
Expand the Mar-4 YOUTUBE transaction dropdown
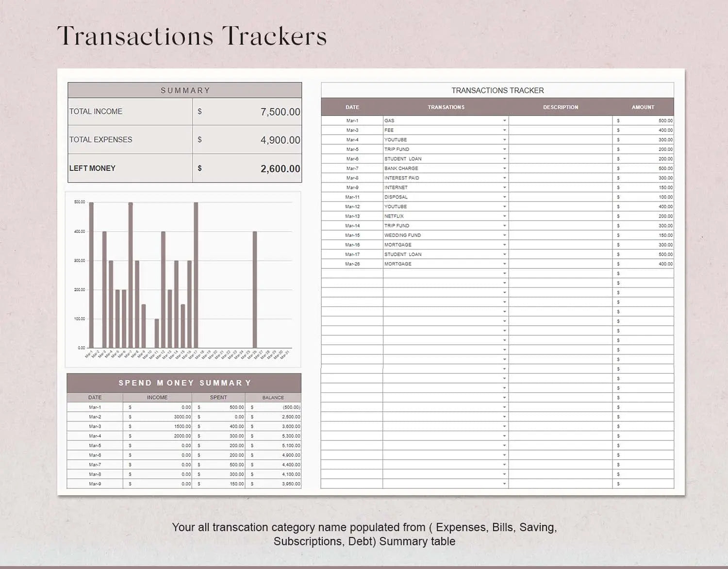505,140
